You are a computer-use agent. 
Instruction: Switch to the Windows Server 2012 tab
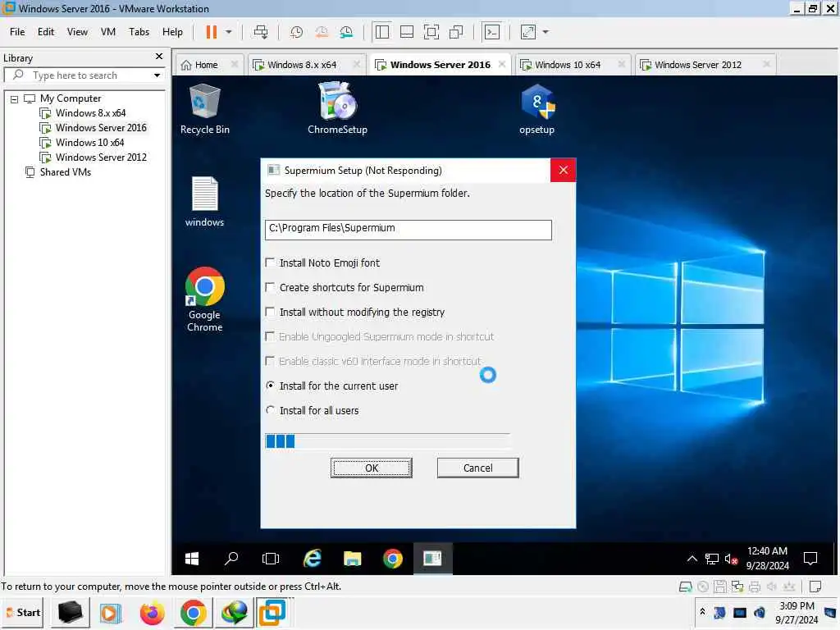pyautogui.click(x=697, y=65)
